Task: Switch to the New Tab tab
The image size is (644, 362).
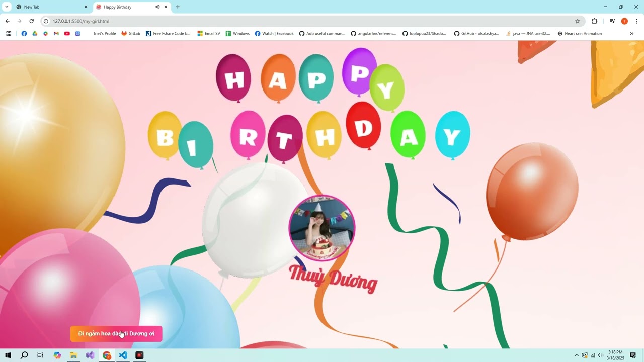Action: click(x=52, y=7)
